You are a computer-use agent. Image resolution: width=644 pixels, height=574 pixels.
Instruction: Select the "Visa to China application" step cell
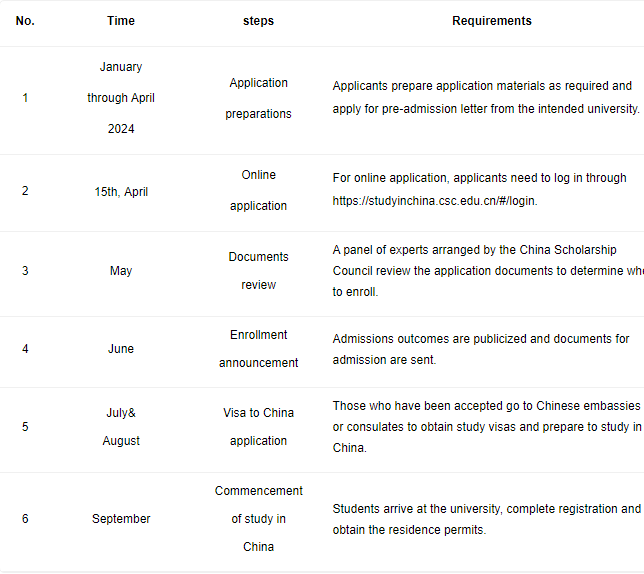[258, 427]
